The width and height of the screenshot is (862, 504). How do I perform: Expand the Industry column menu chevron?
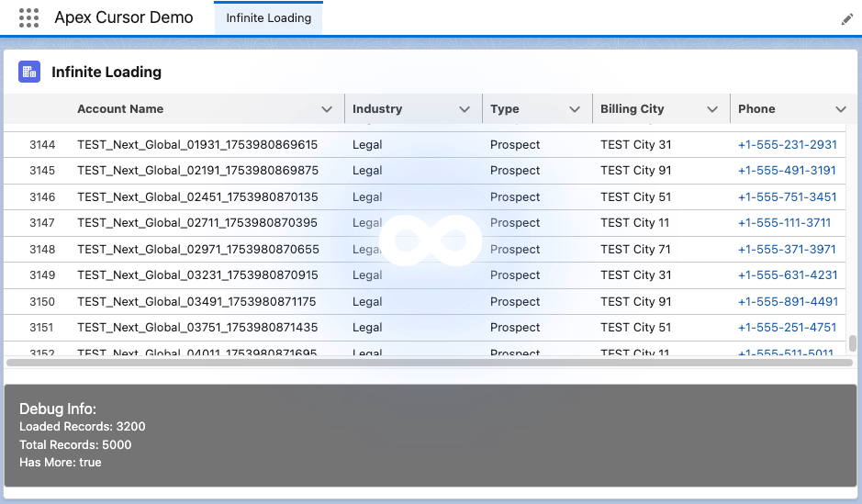tap(465, 109)
